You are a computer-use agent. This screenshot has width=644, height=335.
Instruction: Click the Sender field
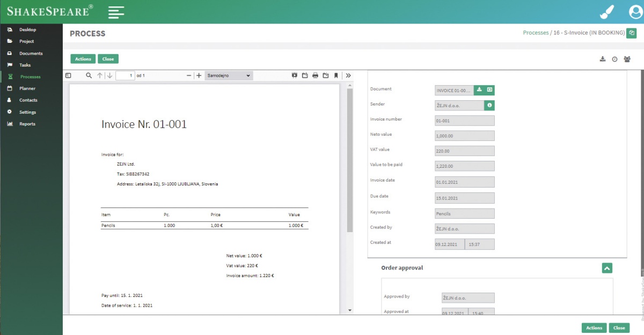[459, 105]
